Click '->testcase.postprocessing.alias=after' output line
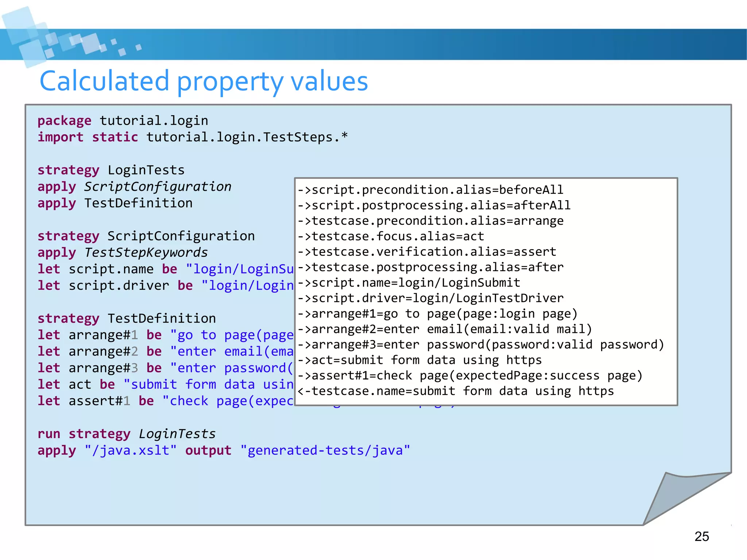This screenshot has height=560, width=747. tap(430, 267)
